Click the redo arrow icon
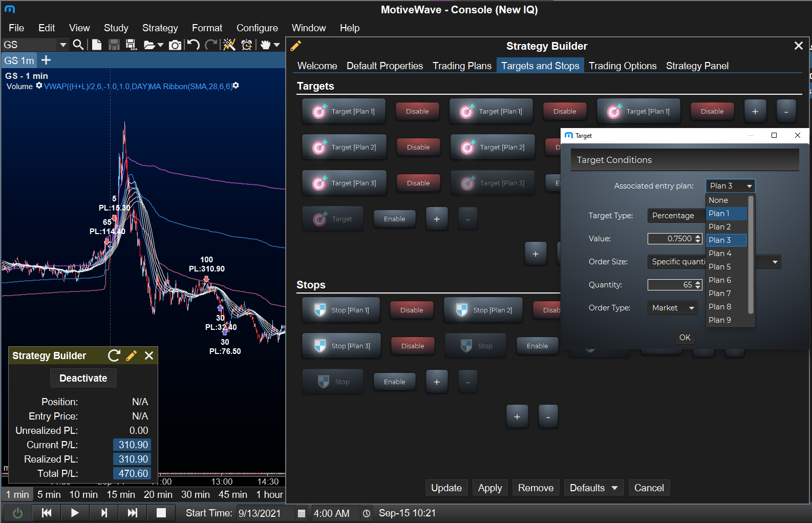Screen dimensions: 812x523 coord(211,45)
